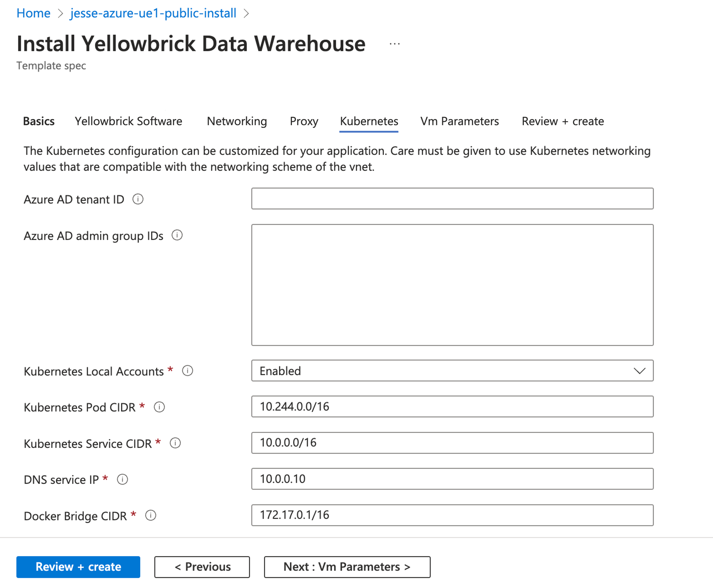This screenshot has height=588, width=713.
Task: Click the Kubernetes Service CIDR field
Action: click(452, 443)
